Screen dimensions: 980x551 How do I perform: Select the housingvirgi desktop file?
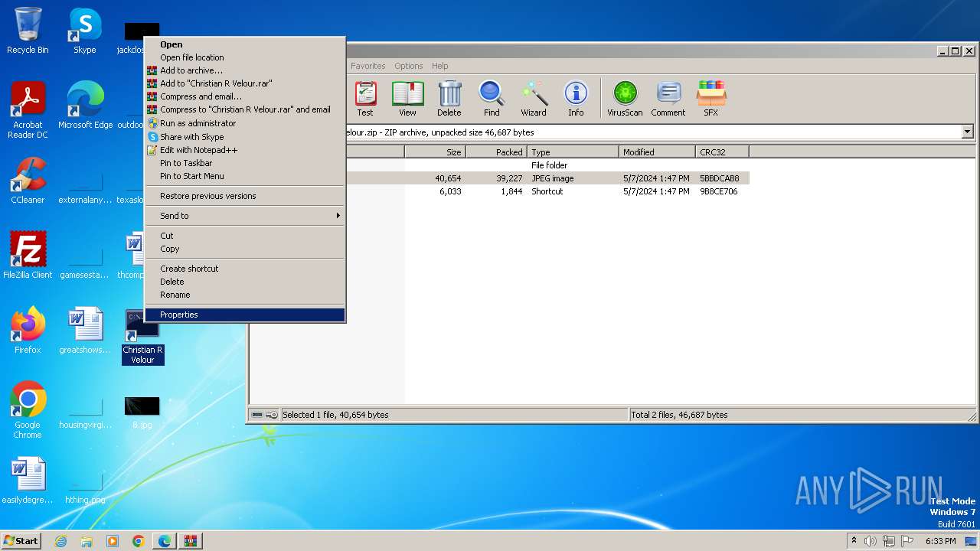pyautogui.click(x=85, y=412)
